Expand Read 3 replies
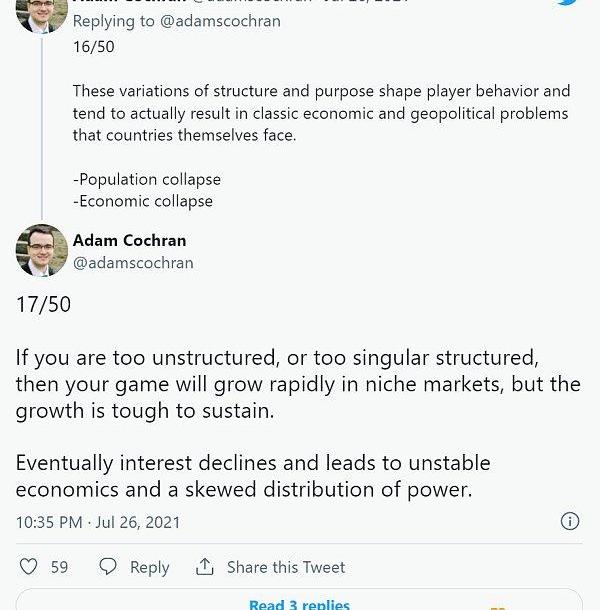Screen dimensions: 600x610 (x=299, y=604)
